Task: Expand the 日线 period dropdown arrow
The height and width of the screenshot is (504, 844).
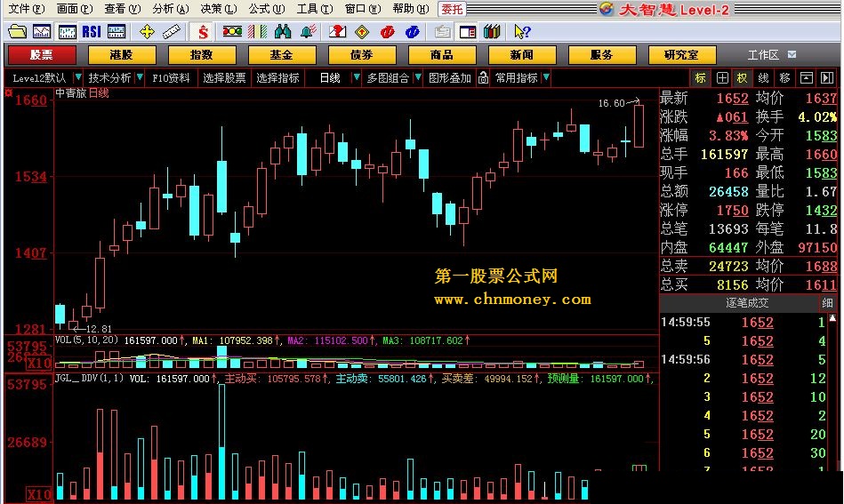Action: 356,78
